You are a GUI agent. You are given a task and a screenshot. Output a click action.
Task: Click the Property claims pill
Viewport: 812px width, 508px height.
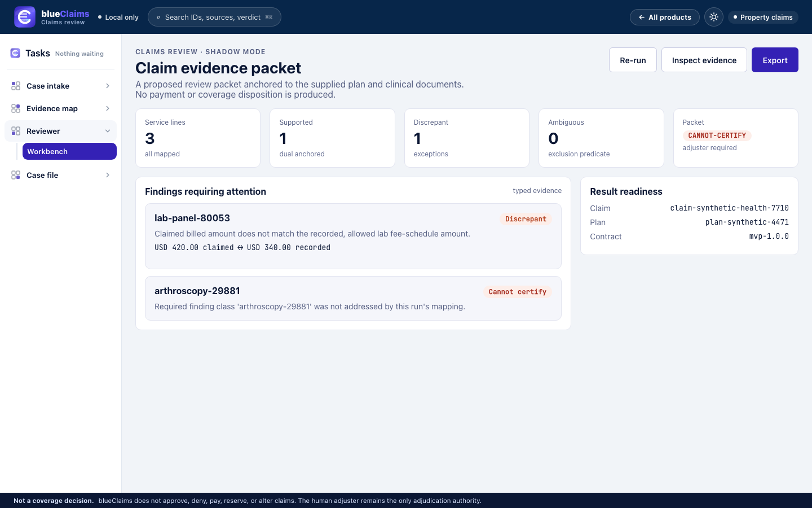(x=763, y=17)
